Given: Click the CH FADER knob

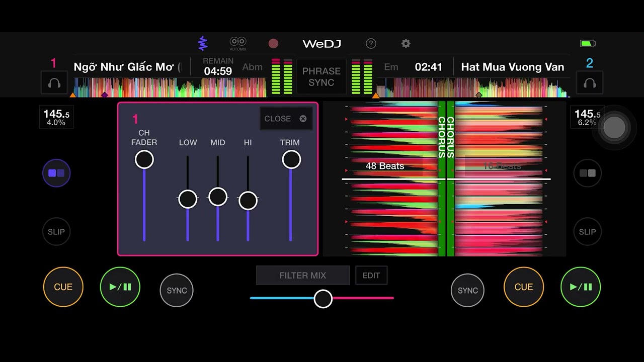Looking at the screenshot, I should click(144, 160).
